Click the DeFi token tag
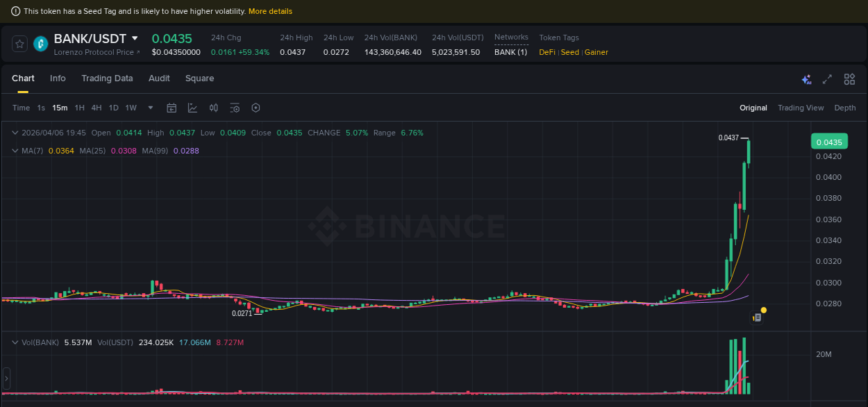The width and height of the screenshot is (868, 407). 547,52
